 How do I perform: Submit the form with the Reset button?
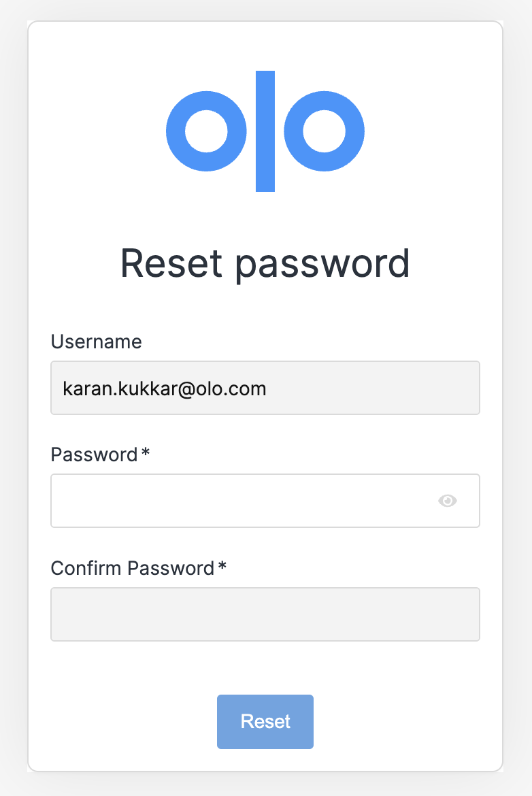click(x=265, y=721)
